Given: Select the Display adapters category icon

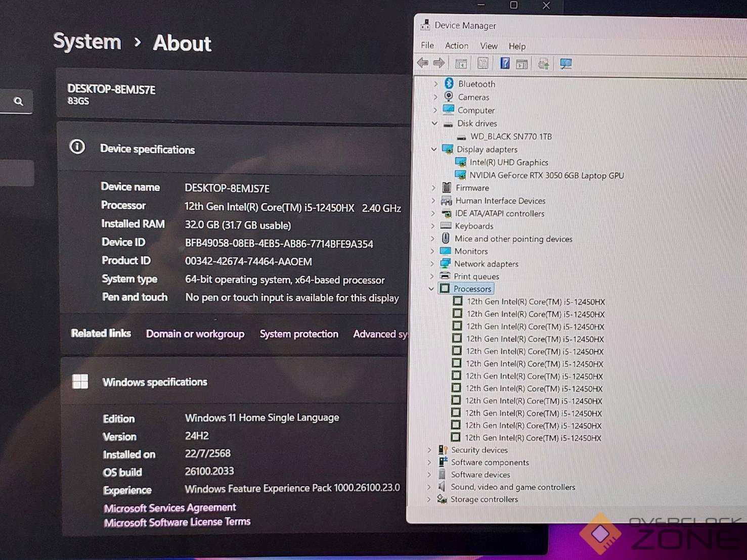Looking at the screenshot, I should [x=448, y=149].
